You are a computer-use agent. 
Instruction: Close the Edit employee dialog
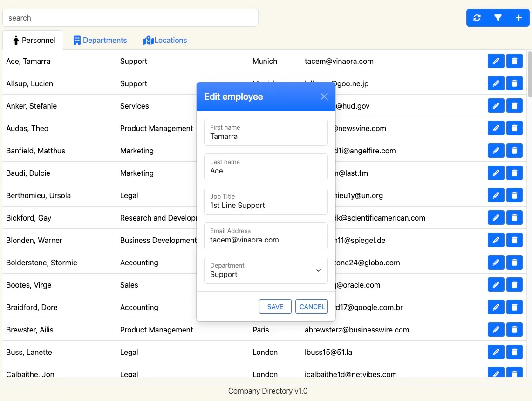coord(324,97)
